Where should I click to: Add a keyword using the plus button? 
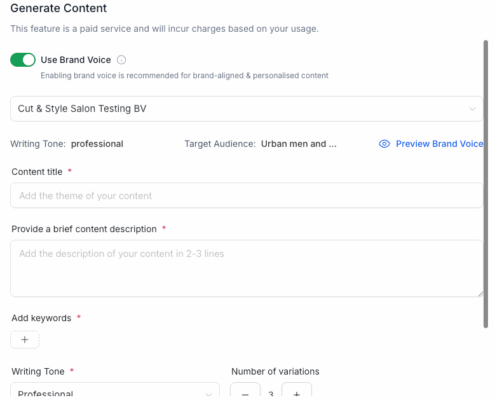(x=25, y=340)
